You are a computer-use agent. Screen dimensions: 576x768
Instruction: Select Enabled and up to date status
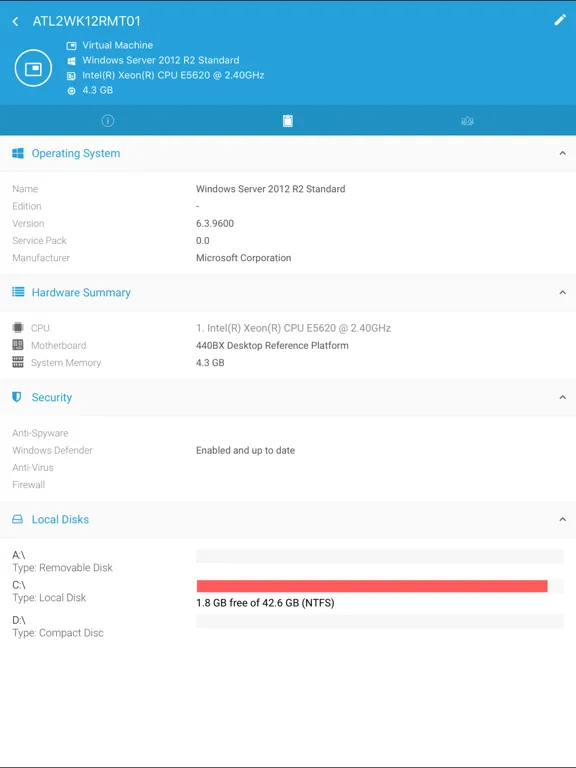(245, 450)
